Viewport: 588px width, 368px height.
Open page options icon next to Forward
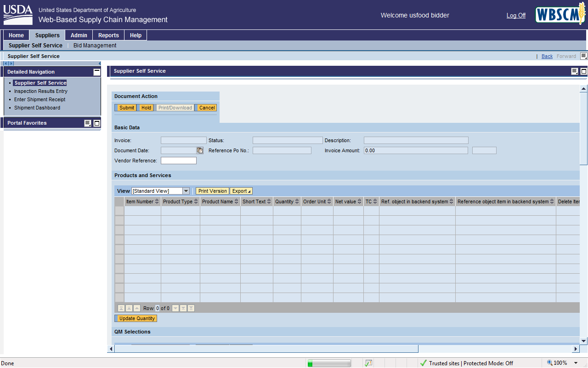pyautogui.click(x=583, y=56)
